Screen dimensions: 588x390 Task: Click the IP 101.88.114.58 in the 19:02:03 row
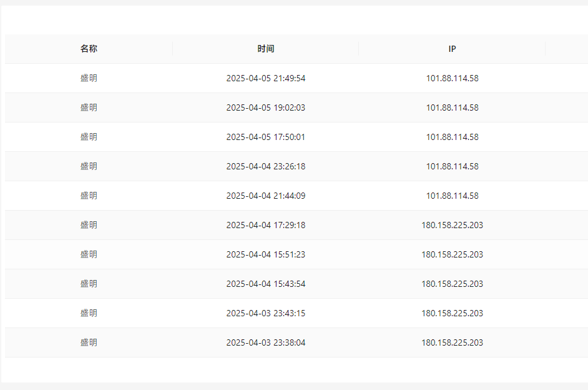(452, 107)
